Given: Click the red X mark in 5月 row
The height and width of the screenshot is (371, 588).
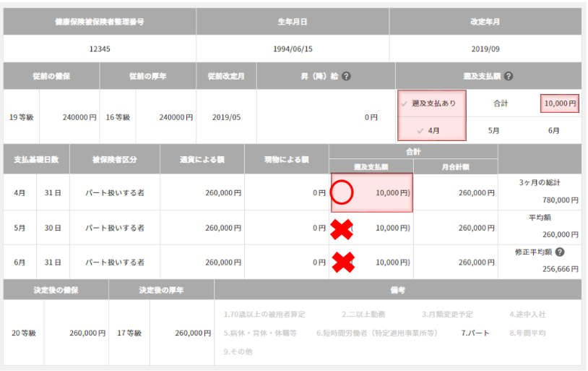Looking at the screenshot, I should [341, 229].
